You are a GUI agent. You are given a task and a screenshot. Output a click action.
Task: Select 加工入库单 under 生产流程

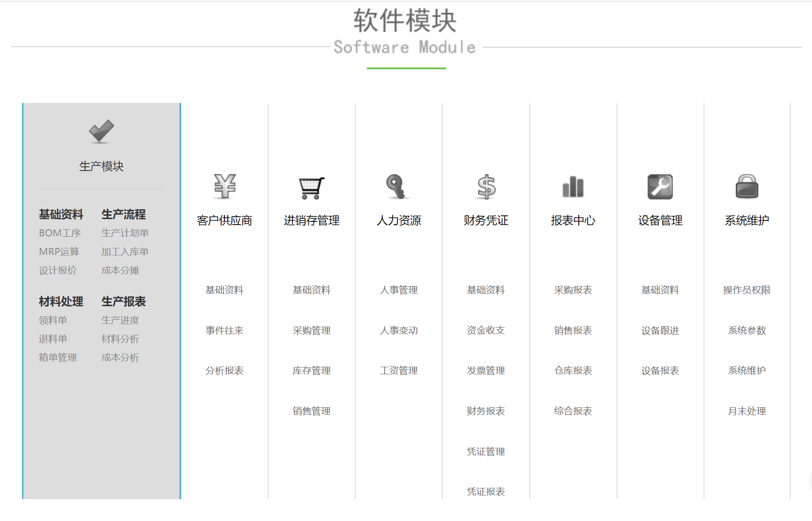point(125,252)
